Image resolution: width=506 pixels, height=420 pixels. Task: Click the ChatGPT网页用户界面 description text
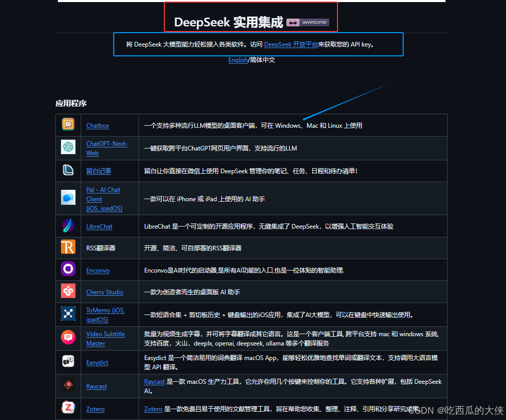(x=220, y=148)
